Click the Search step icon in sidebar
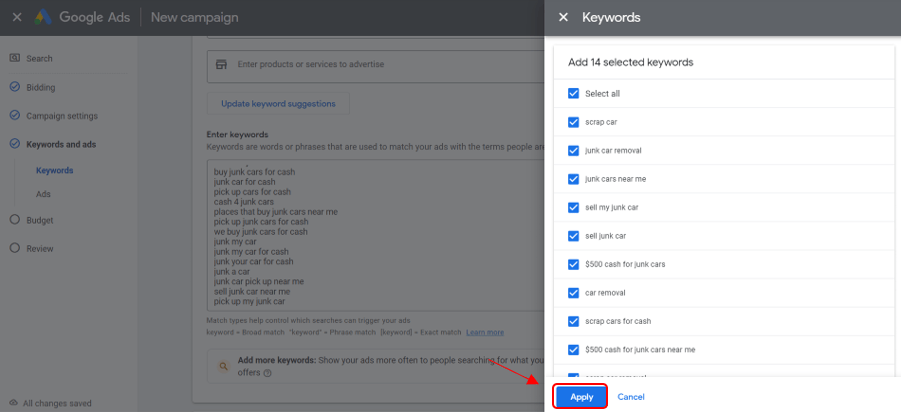Screen dimensions: 901x412 click(15, 58)
